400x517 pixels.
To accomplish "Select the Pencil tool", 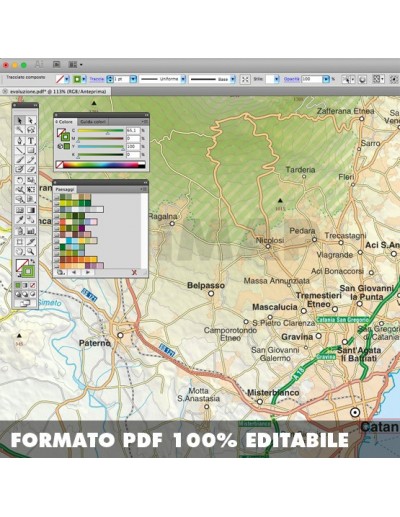I will [31, 160].
